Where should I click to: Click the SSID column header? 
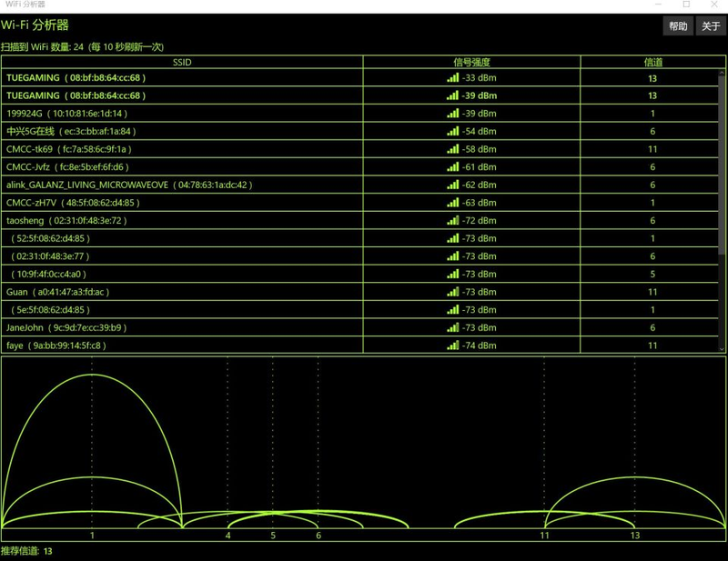182,62
